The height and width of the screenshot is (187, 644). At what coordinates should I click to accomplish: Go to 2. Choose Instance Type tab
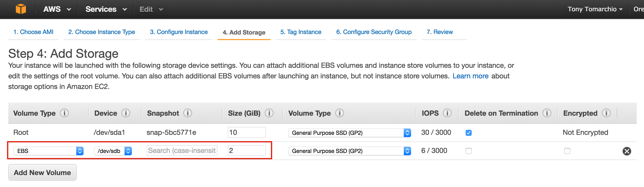tap(102, 32)
